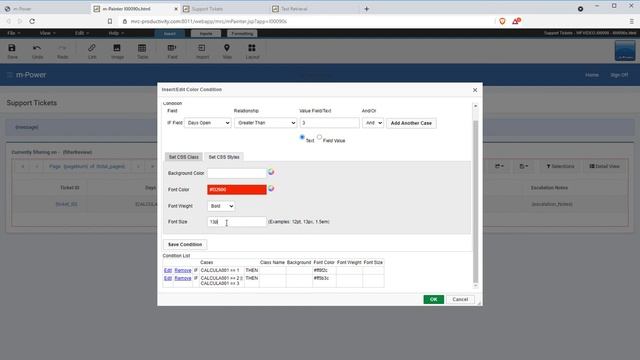The image size is (640, 360).
Task: Click the Cancel button
Action: (x=460, y=299)
